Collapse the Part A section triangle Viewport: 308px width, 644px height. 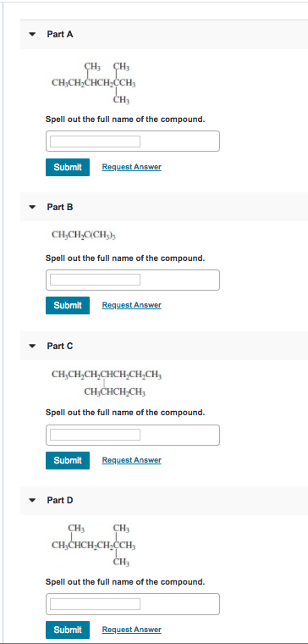[31, 35]
